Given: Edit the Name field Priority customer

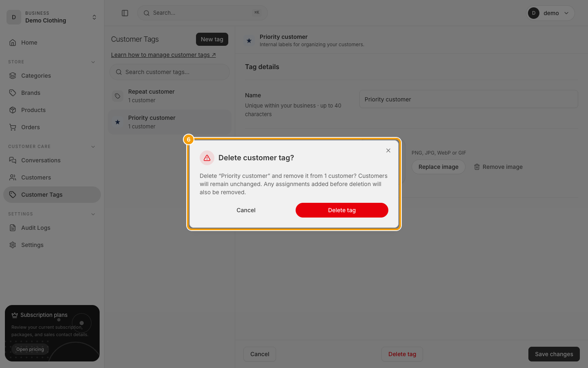Looking at the screenshot, I should (x=469, y=99).
